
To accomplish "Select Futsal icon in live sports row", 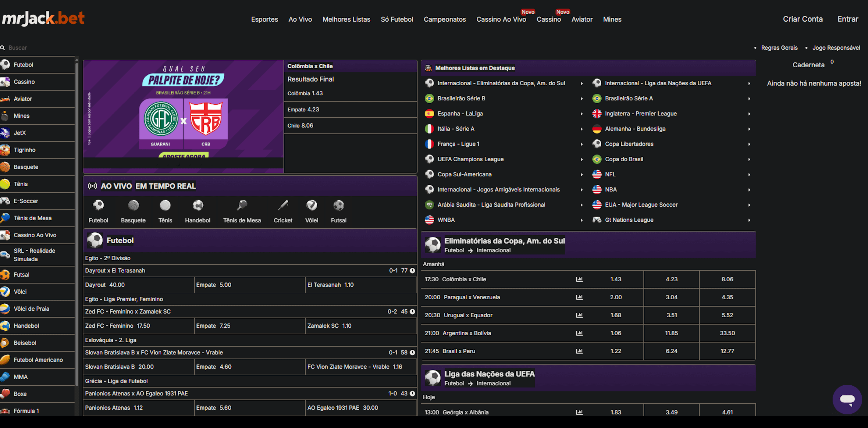I will click(339, 205).
